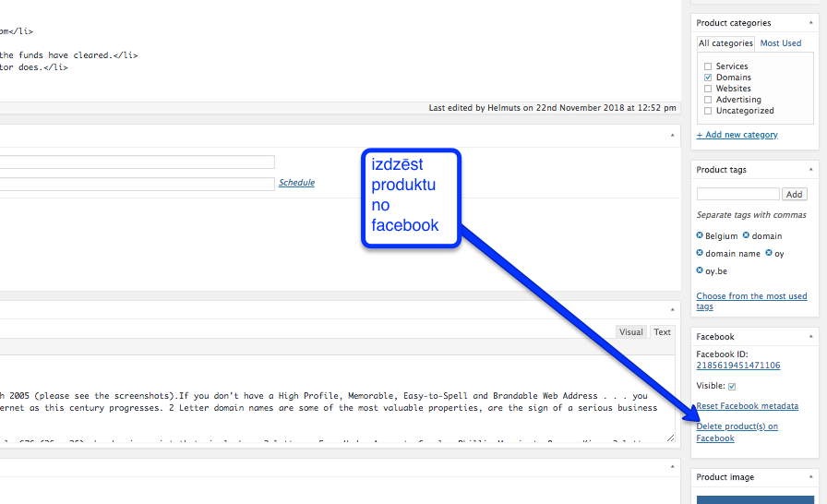
Task: Click 'Separate tags with commas' hint text
Action: pyautogui.click(x=751, y=215)
